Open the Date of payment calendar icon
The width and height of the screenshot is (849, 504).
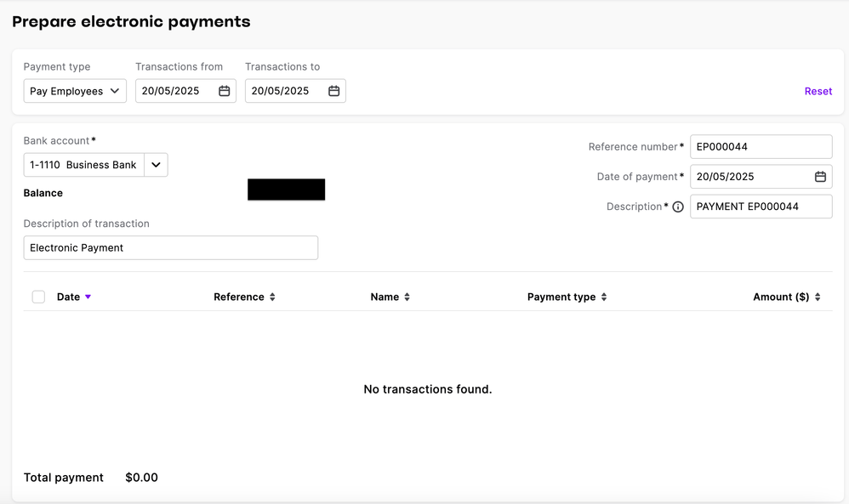click(820, 177)
